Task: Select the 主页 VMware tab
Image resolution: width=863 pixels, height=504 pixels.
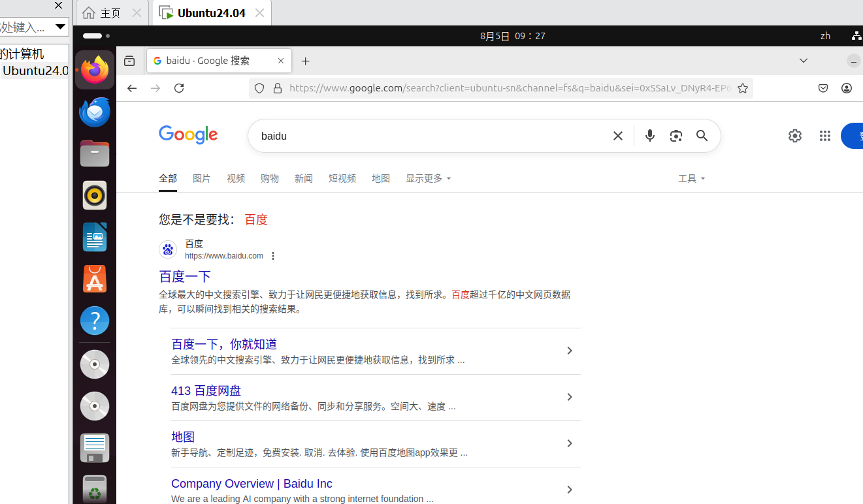Action: (111, 13)
